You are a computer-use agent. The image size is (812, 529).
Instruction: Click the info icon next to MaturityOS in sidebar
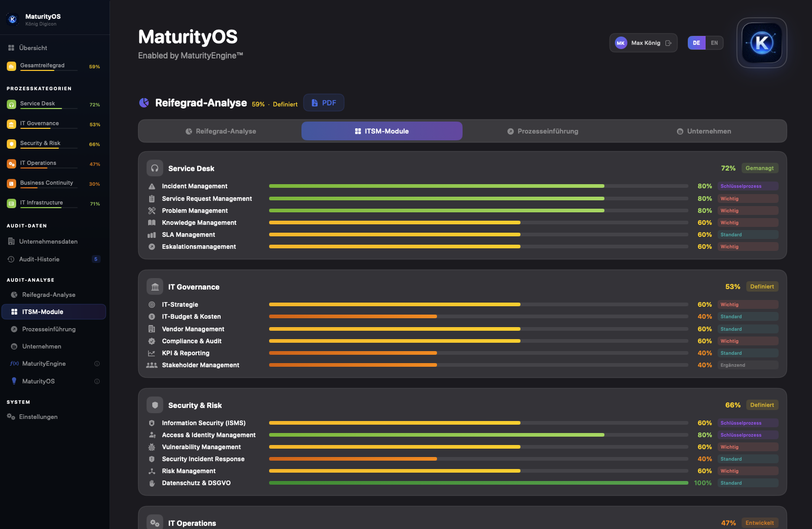97,381
